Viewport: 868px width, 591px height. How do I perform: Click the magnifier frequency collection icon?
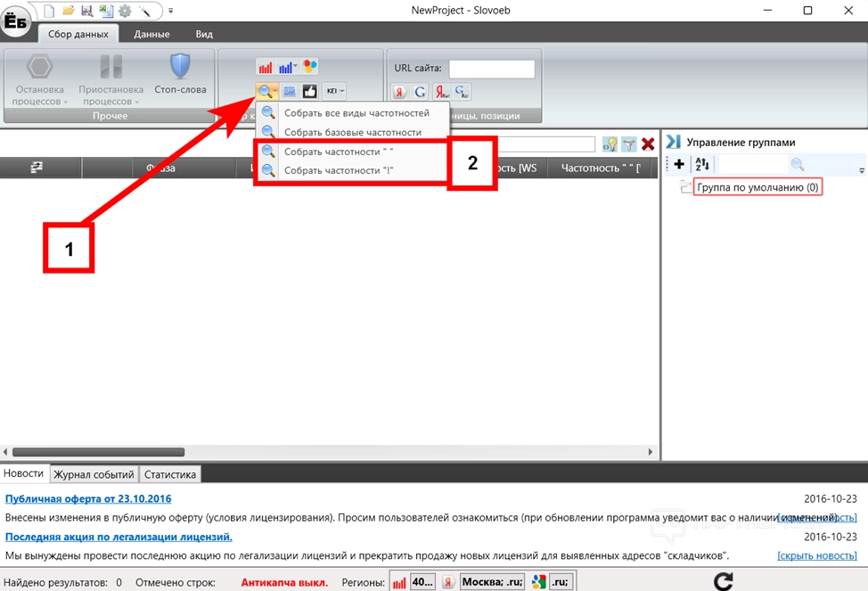coord(266,91)
